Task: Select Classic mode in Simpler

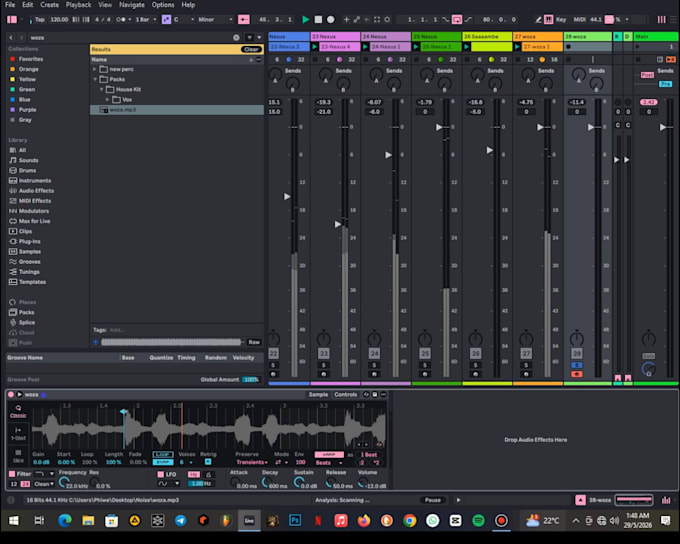Action: 18,411
